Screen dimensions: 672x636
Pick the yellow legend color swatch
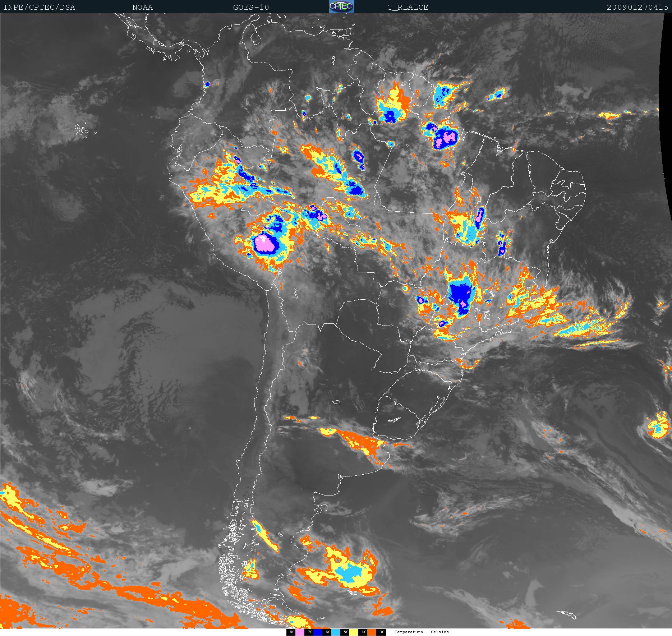[x=354, y=632]
